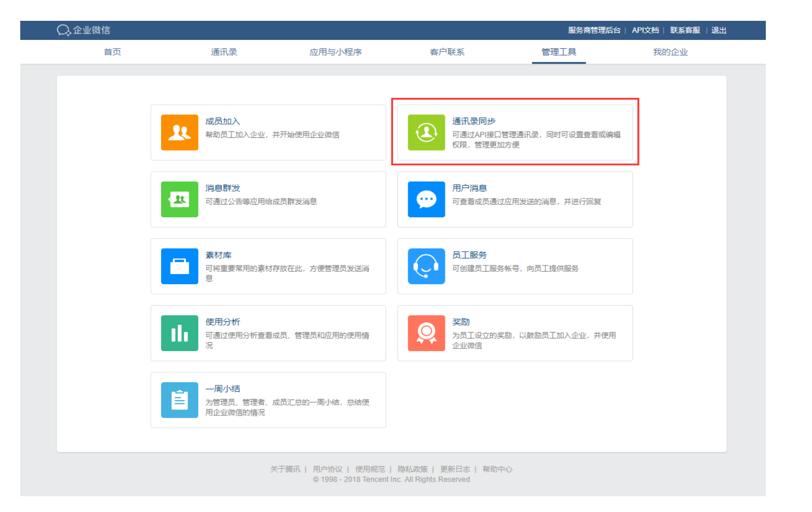Open the 应用与小程序 tab
This screenshot has height=512, width=812.
tap(336, 52)
